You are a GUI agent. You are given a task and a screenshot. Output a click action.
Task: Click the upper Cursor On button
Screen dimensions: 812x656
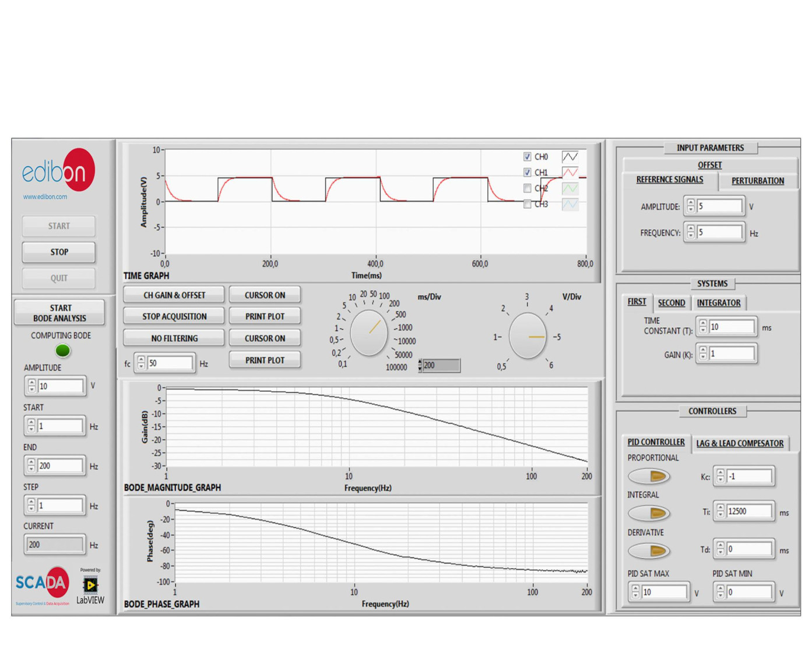(265, 295)
